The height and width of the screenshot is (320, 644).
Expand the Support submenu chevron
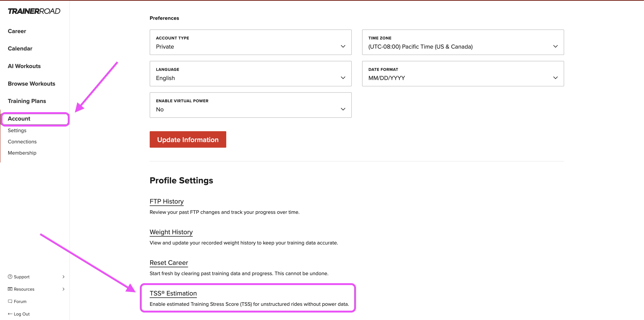coord(63,277)
